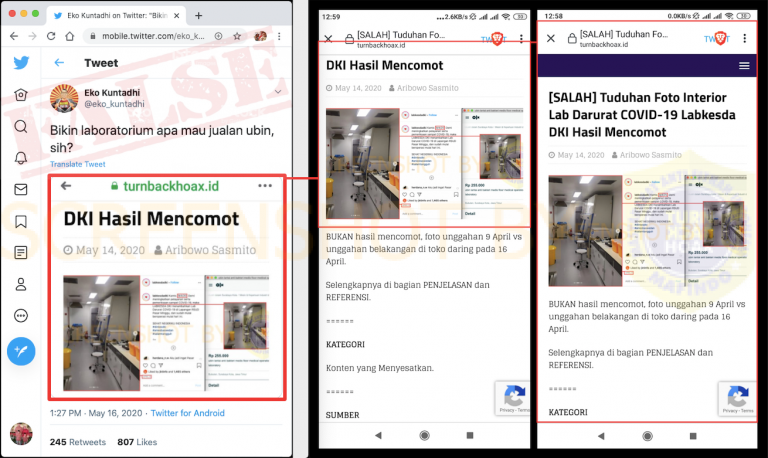This screenshot has width=768, height=458.
Task: Open hamburger menu on right phone site
Action: pos(744,66)
